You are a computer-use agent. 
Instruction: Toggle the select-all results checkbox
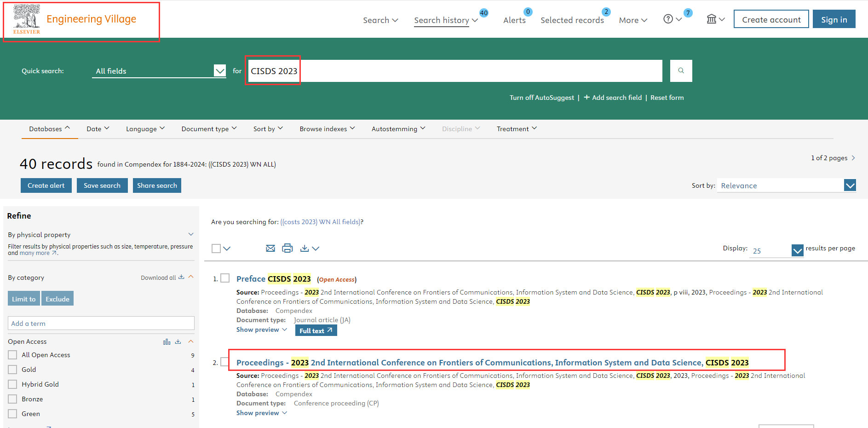[216, 249]
